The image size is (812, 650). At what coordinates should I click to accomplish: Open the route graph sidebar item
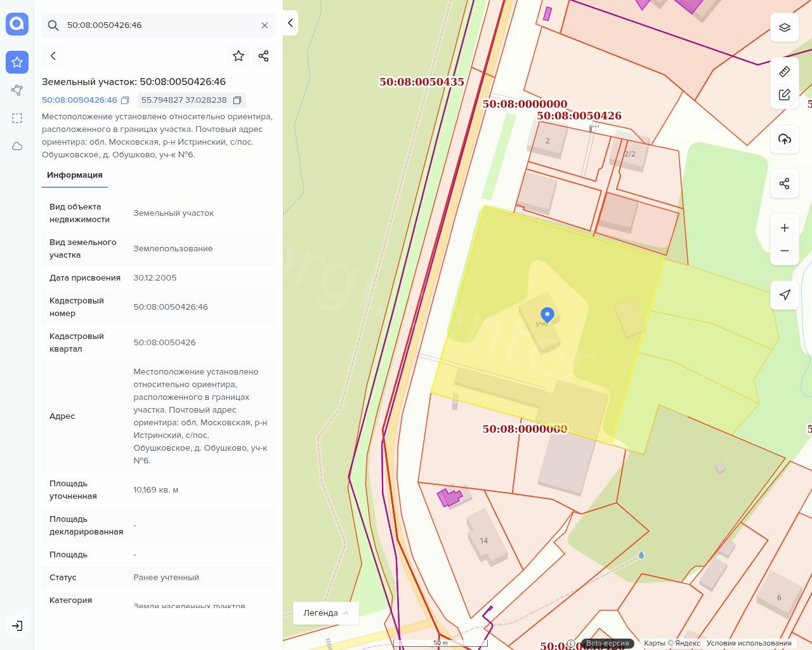(x=17, y=90)
